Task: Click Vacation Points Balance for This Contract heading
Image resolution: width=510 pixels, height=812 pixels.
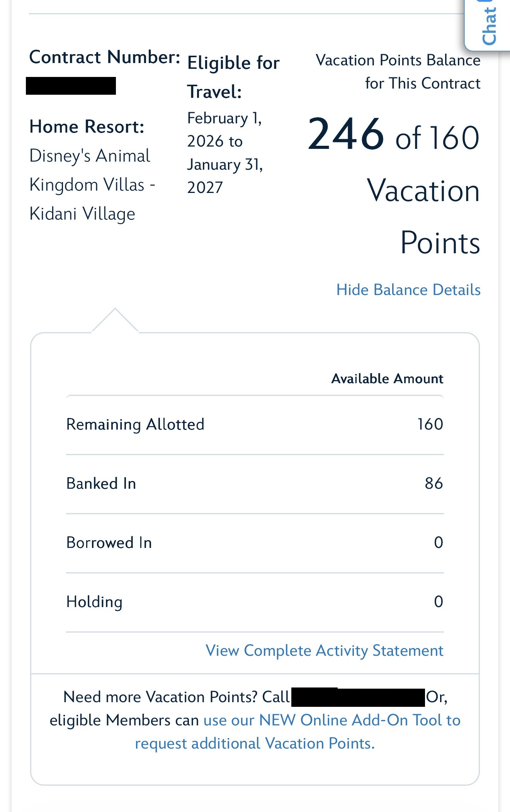Action: pyautogui.click(x=398, y=72)
